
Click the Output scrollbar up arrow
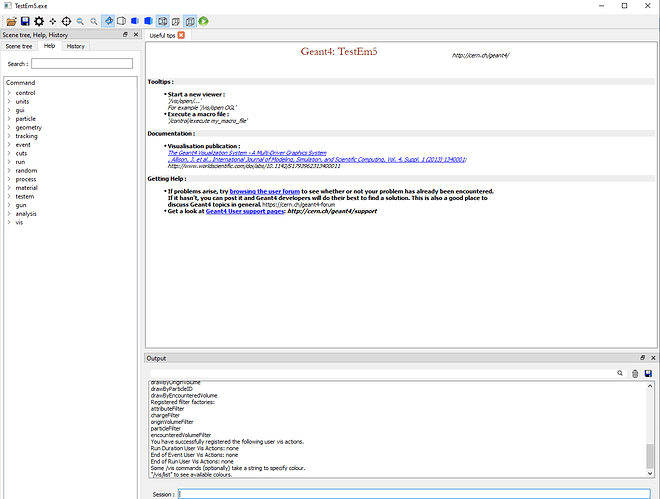(x=650, y=386)
